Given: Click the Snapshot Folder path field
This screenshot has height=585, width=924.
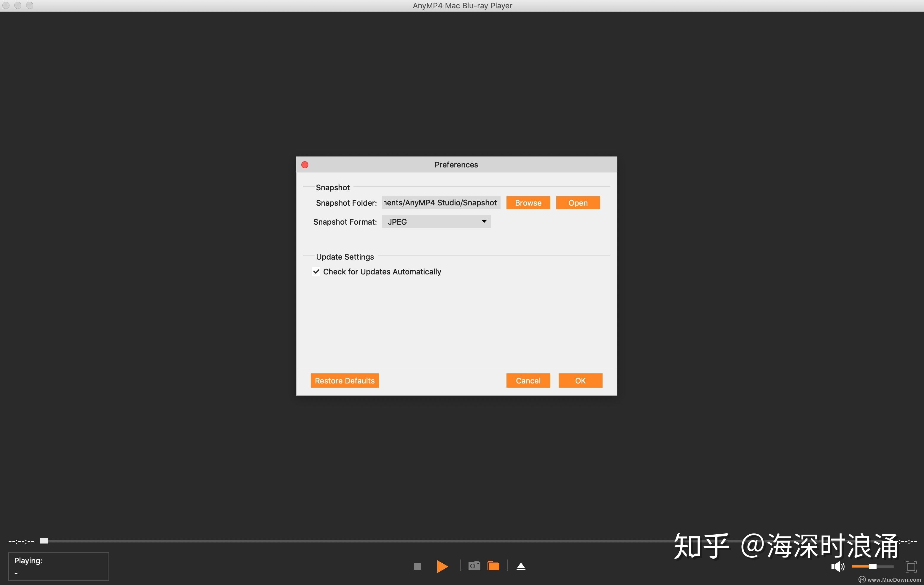Looking at the screenshot, I should 441,202.
